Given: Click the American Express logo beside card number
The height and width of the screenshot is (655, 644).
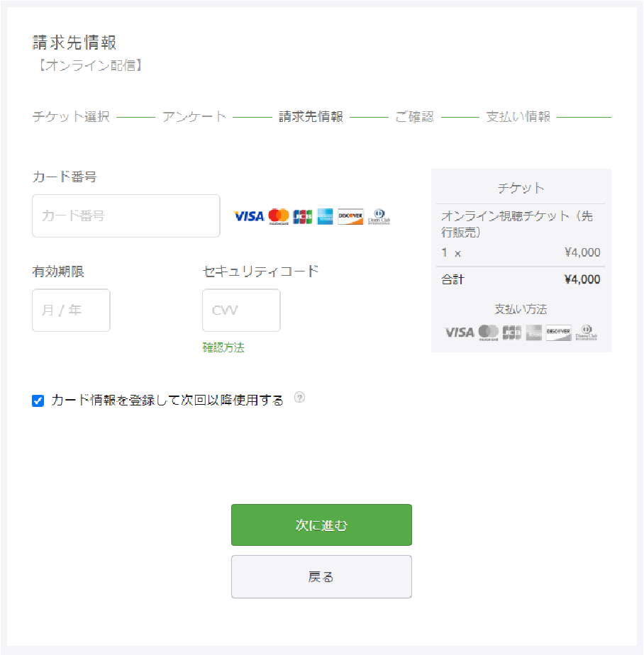Looking at the screenshot, I should 325,216.
